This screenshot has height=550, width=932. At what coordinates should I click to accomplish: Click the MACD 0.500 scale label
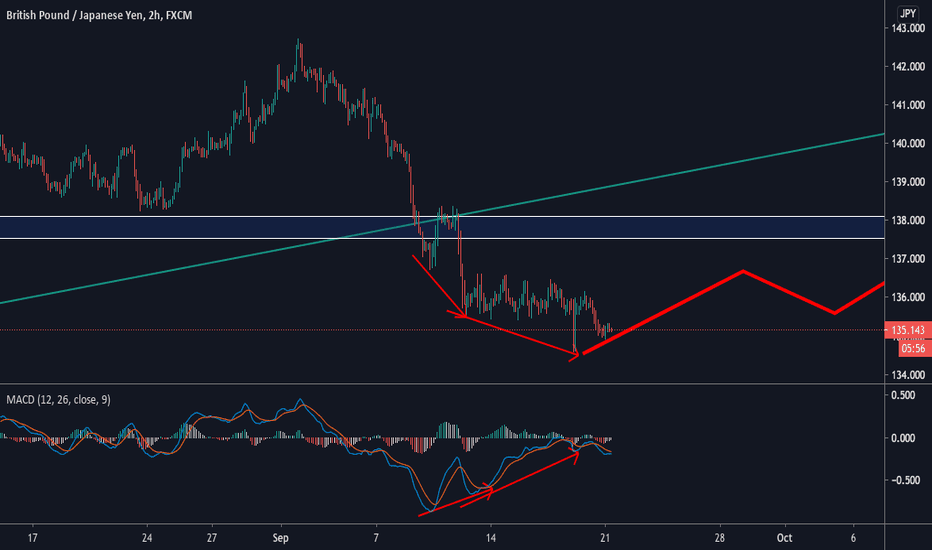click(x=903, y=395)
